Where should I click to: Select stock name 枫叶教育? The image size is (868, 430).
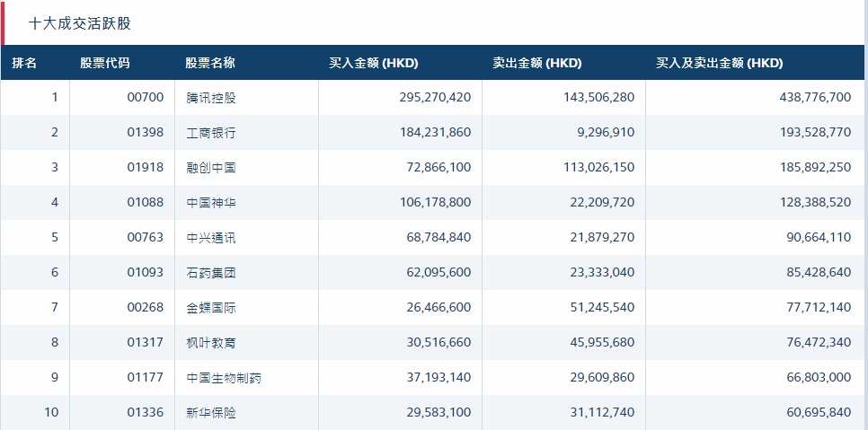[x=211, y=342]
